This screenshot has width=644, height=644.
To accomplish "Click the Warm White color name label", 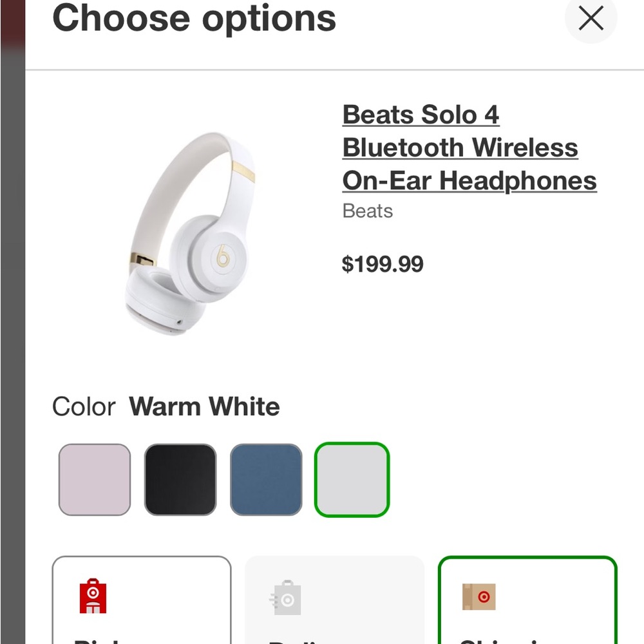I will 204,407.
